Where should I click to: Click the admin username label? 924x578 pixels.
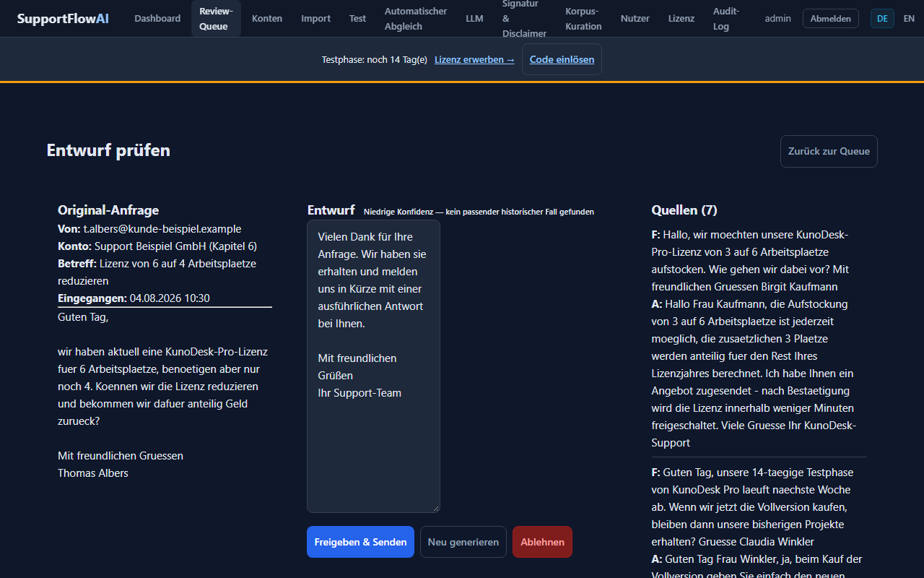point(778,19)
